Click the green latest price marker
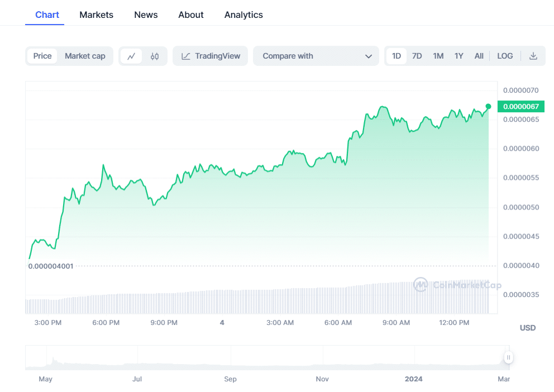 [488, 106]
